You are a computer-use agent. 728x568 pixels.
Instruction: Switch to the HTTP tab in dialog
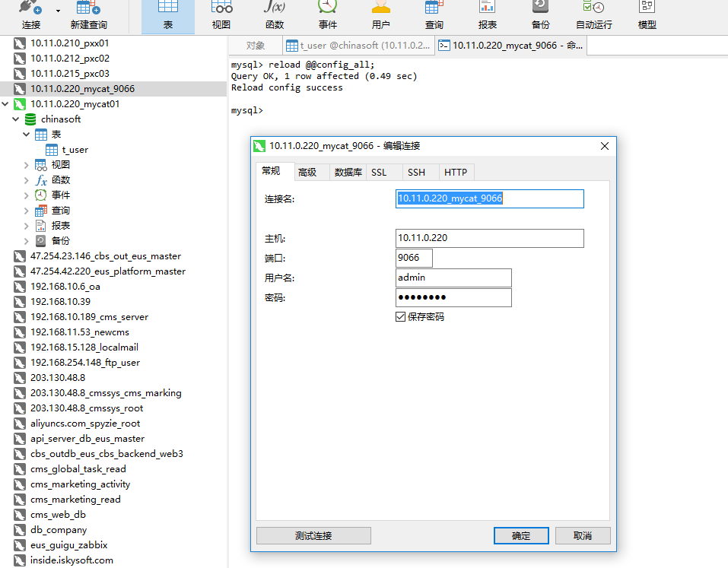tap(457, 172)
